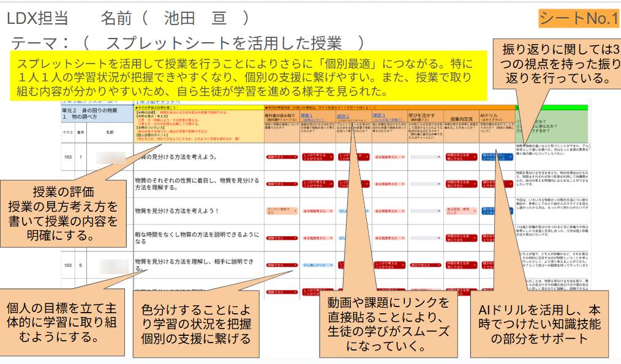621x364 pixels.
Task: Expand student 1's empty 学びを活かす dropdown
Action: [426, 158]
